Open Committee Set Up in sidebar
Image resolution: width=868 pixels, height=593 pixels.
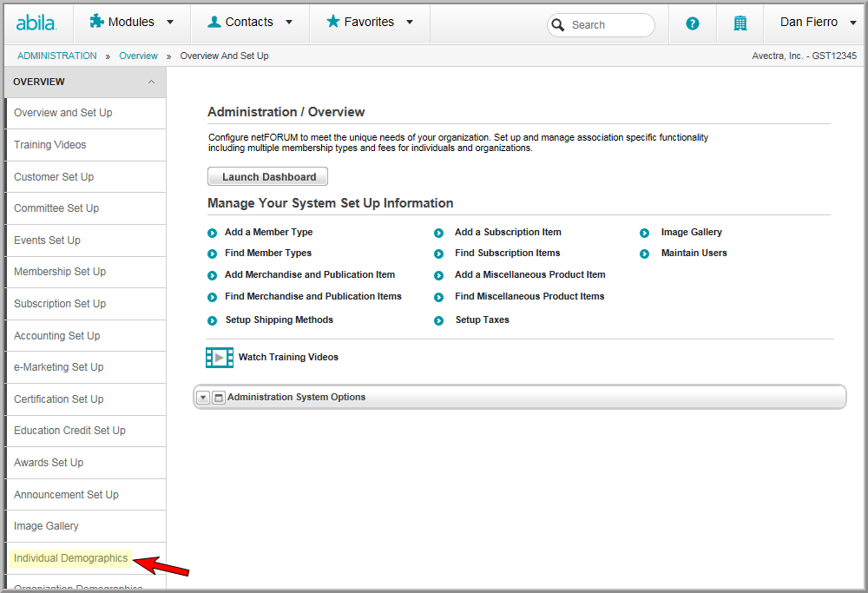pos(86,208)
